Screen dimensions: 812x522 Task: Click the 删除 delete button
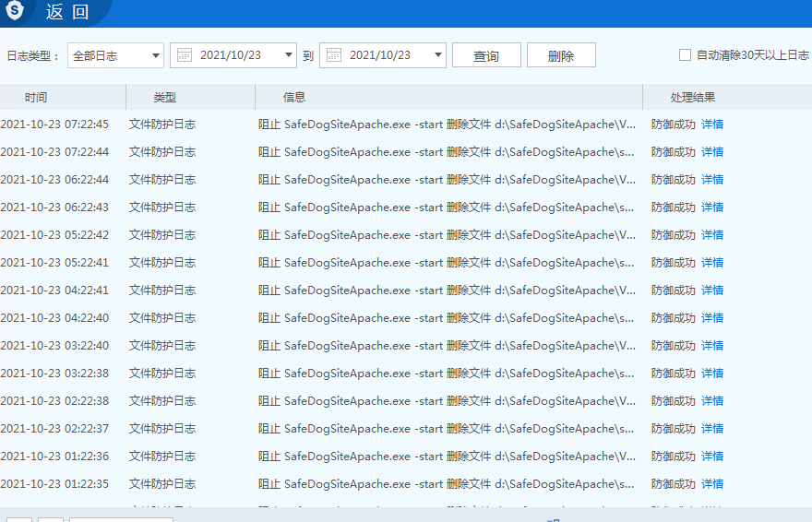coord(561,55)
